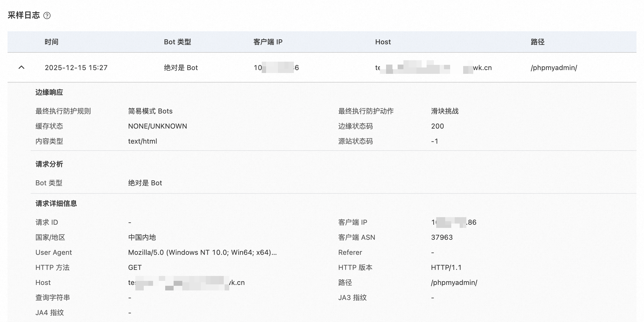Click the client ASN value 37963
Screen dimensions: 644x322
[442, 237]
